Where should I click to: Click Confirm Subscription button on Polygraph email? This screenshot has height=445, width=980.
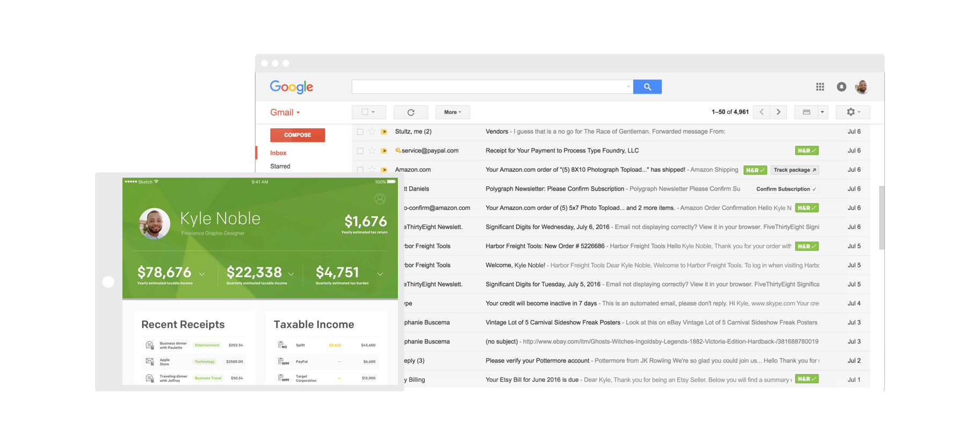[786, 189]
